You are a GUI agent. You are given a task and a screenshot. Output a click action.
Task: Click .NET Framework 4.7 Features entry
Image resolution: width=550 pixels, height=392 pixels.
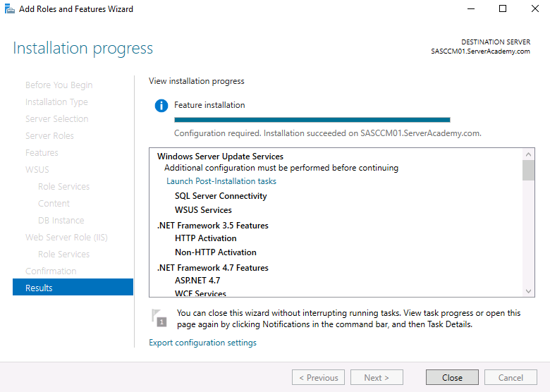212,268
